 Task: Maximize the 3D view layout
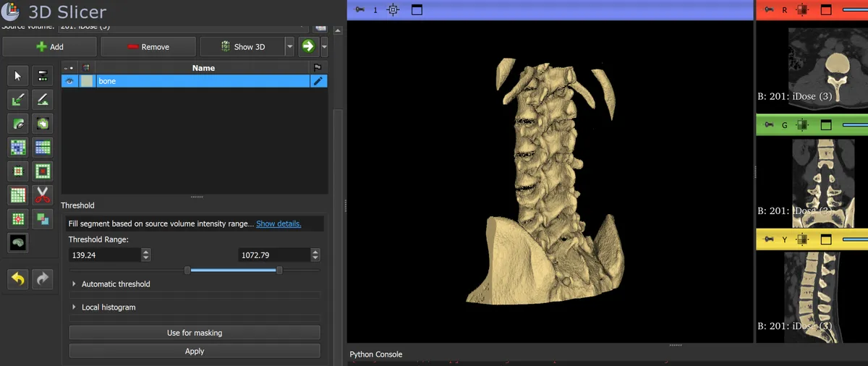pos(417,10)
